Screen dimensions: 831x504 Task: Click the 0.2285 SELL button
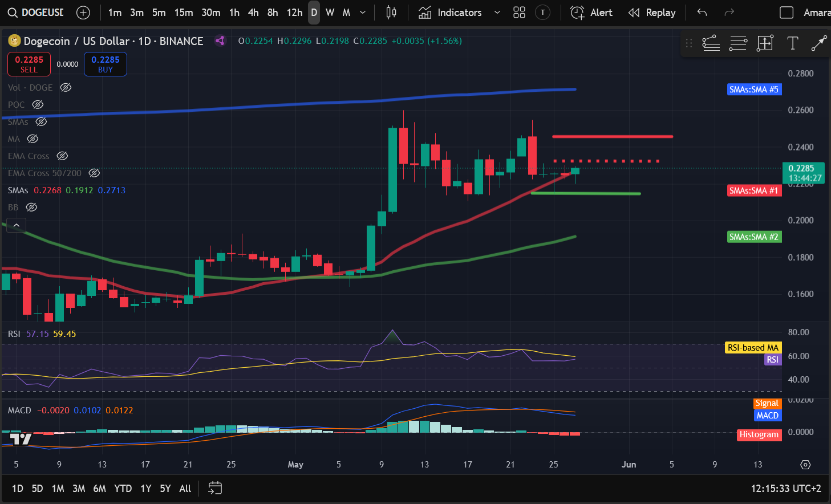[x=29, y=64]
